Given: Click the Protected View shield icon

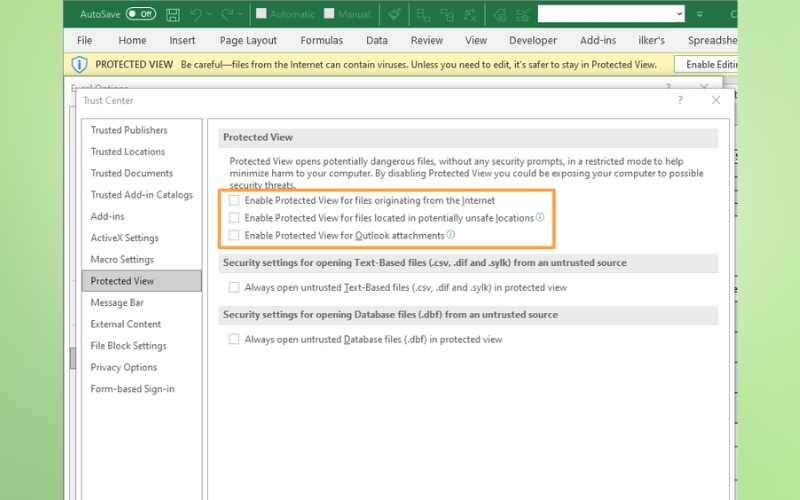Looking at the screenshot, I should tap(79, 64).
